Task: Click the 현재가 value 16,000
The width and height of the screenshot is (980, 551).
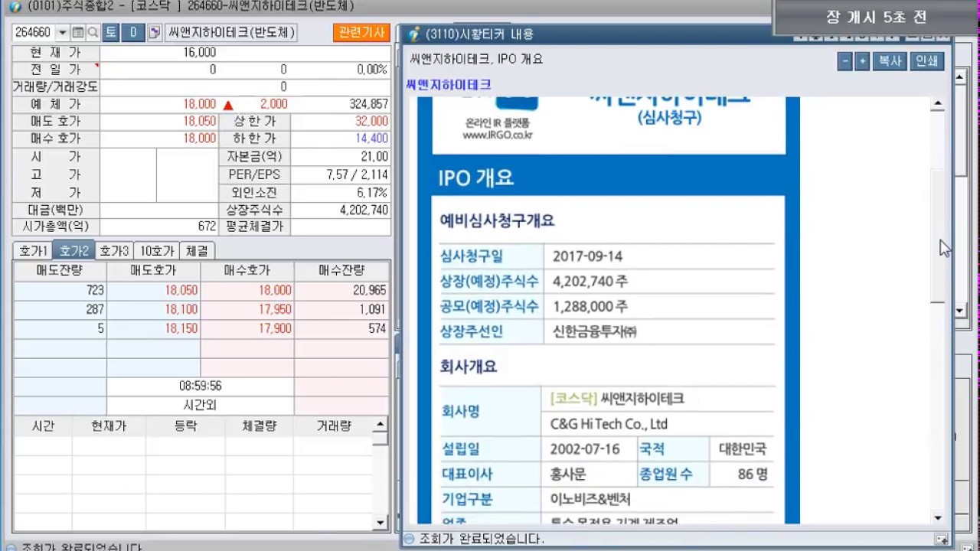Action: click(x=199, y=52)
